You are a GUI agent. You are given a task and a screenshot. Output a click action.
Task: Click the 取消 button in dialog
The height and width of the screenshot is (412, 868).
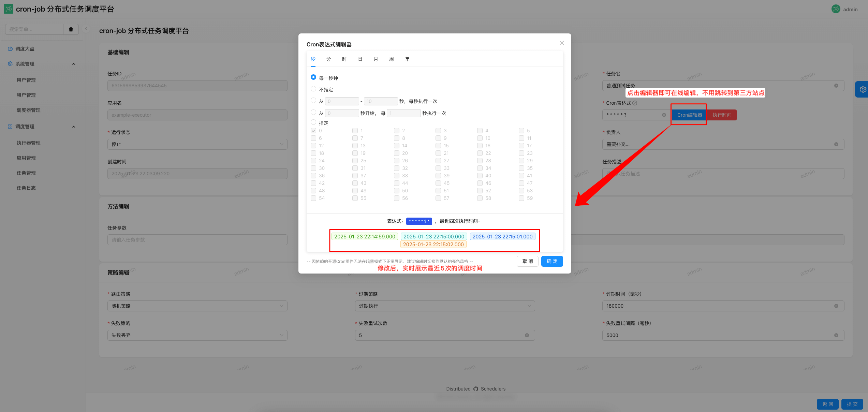(x=528, y=261)
